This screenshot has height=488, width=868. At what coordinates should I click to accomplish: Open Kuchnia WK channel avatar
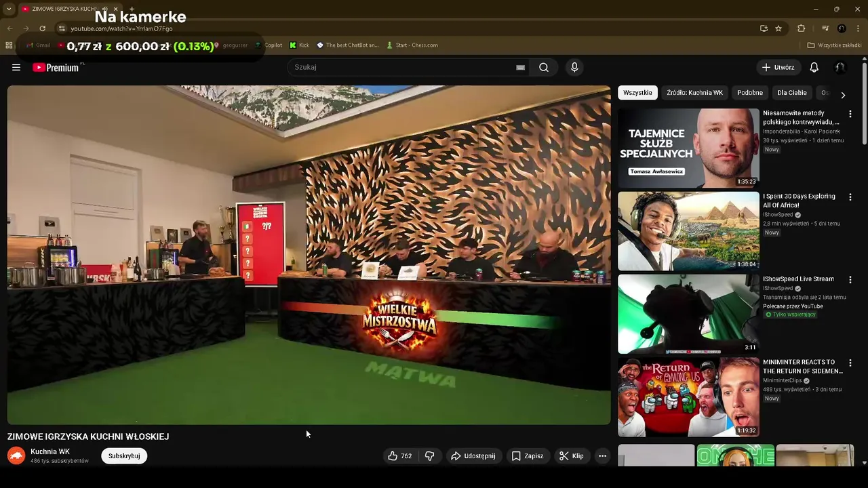coord(16,455)
